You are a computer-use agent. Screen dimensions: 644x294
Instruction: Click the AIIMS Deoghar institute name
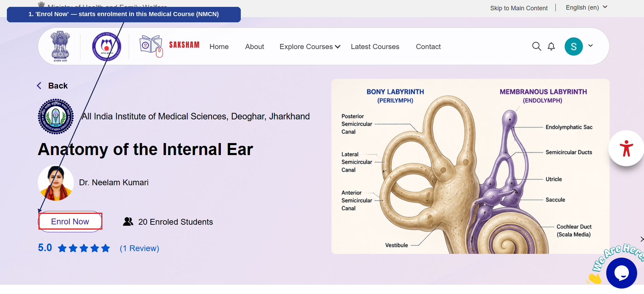pyautogui.click(x=195, y=116)
